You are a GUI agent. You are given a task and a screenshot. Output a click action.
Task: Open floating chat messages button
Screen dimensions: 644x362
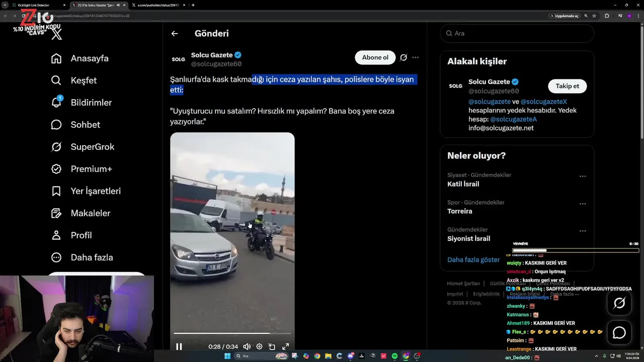[619, 333]
